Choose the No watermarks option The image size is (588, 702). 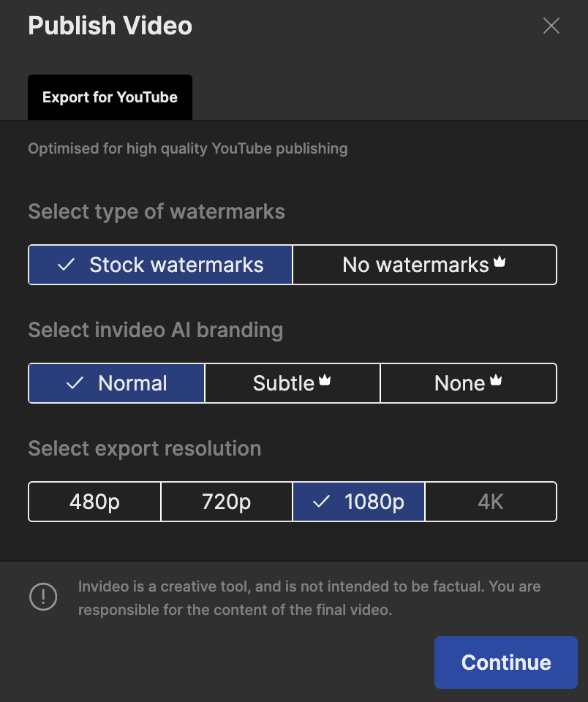pos(415,265)
